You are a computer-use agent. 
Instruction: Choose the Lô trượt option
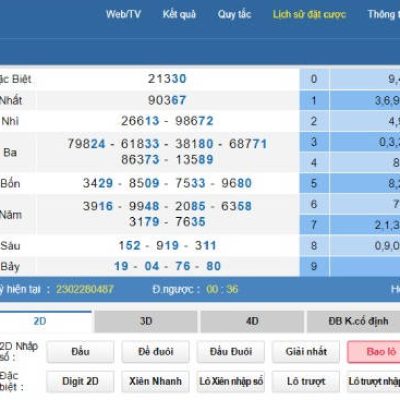(306, 381)
